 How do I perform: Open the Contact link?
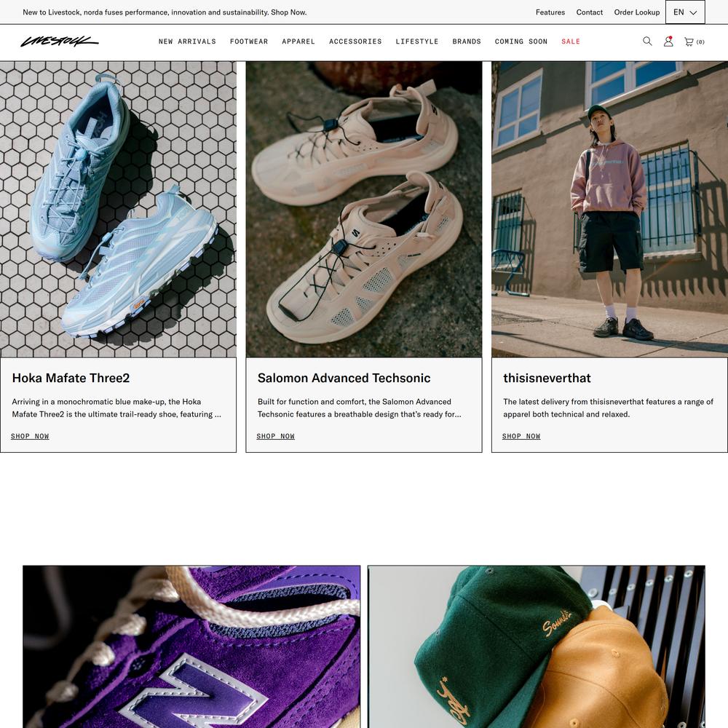589,12
